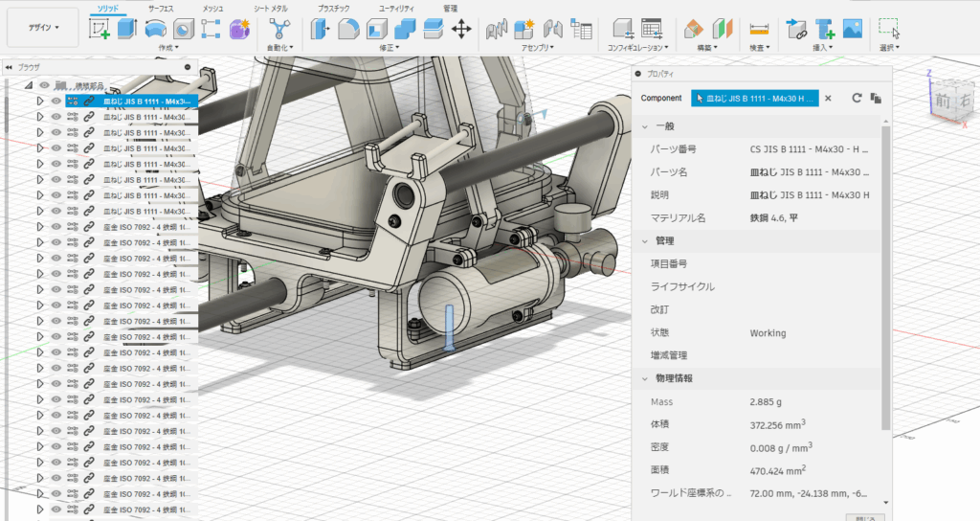Click the ブラウザ panel minimize circle icon

[188, 67]
